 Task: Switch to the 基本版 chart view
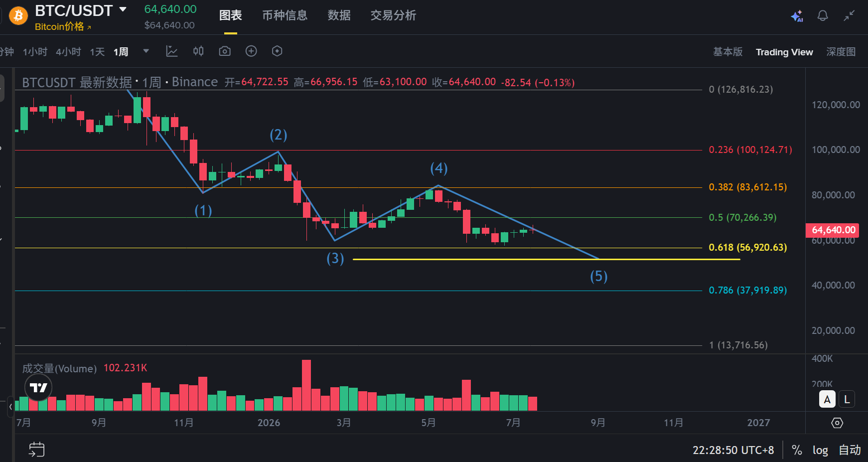[728, 52]
